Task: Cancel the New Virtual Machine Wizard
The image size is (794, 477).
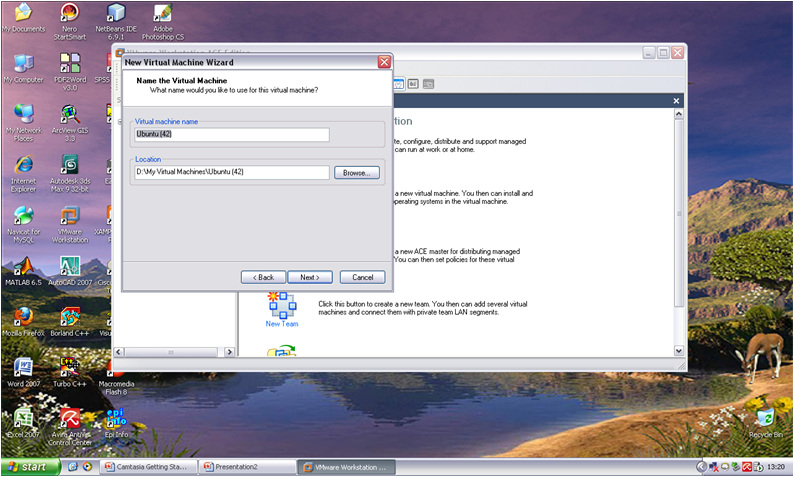Action: (x=363, y=277)
